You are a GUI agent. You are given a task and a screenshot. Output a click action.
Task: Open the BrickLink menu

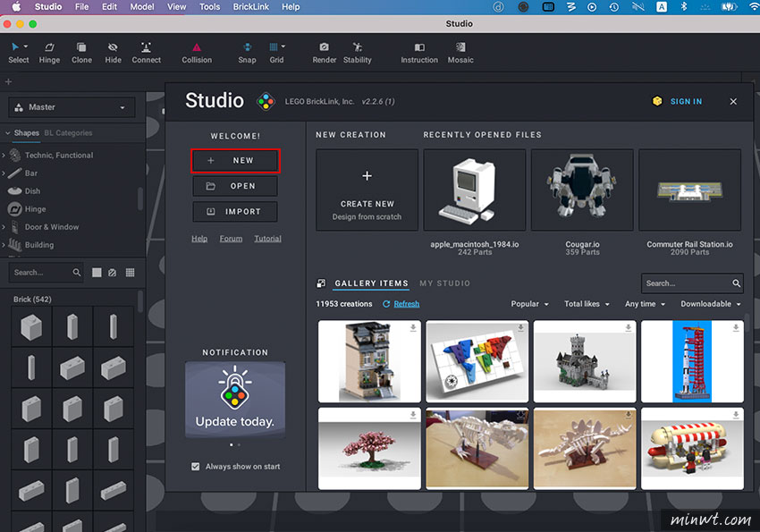point(251,7)
